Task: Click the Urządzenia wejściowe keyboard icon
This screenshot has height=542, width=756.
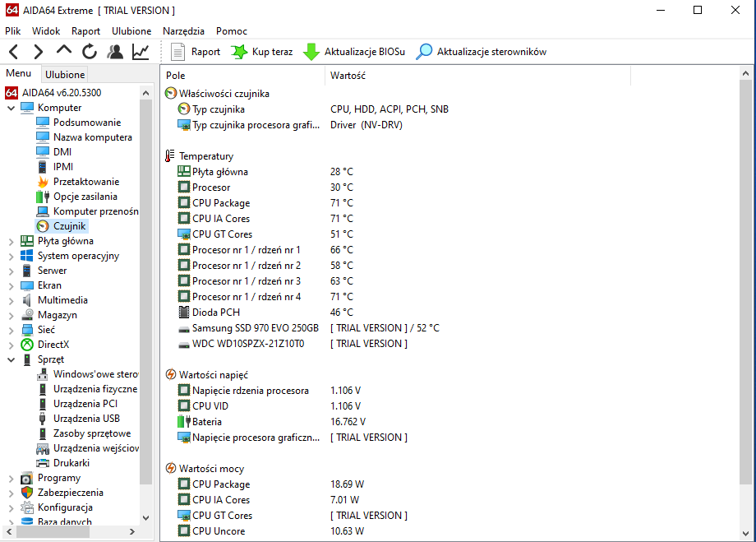Action: [43, 448]
